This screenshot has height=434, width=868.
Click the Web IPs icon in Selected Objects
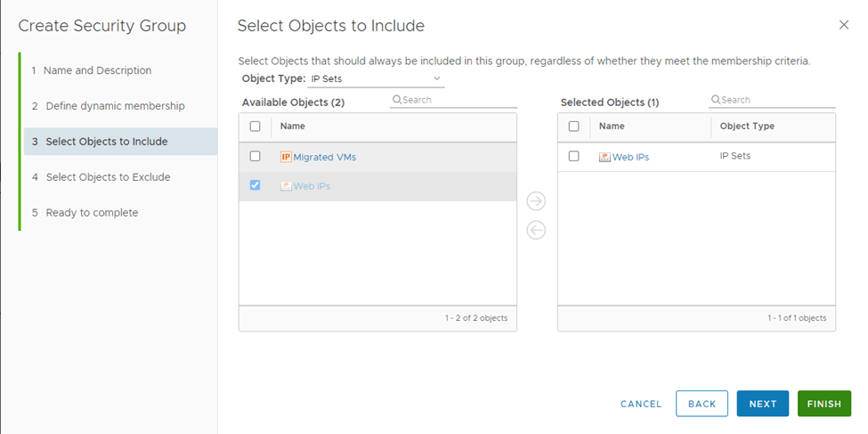point(604,157)
